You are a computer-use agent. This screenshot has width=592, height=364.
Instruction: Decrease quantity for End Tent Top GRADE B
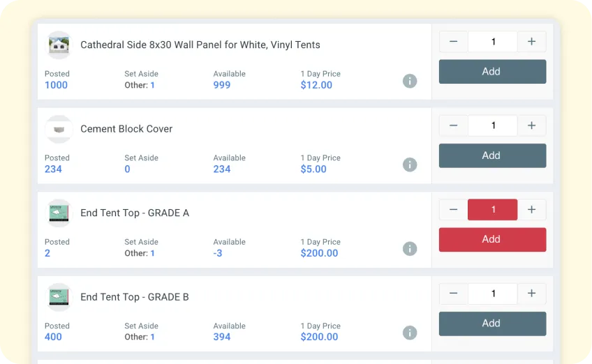[x=454, y=294]
